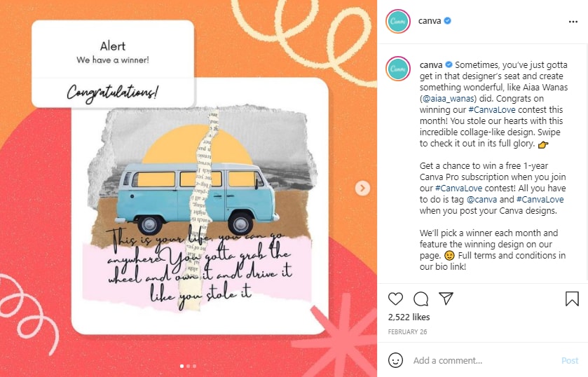Screen dimensions: 588x377
Task: Jump to the second carousel dot
Action: [x=189, y=366]
